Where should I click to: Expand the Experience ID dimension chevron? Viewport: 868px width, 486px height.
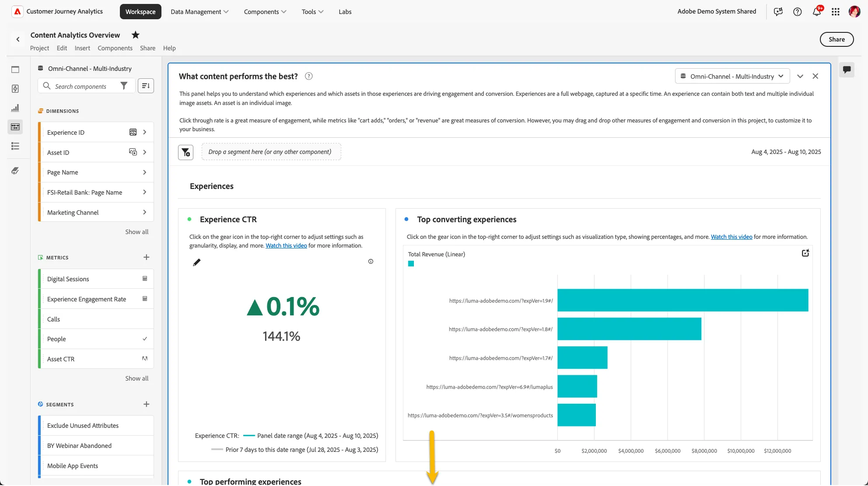coord(145,132)
